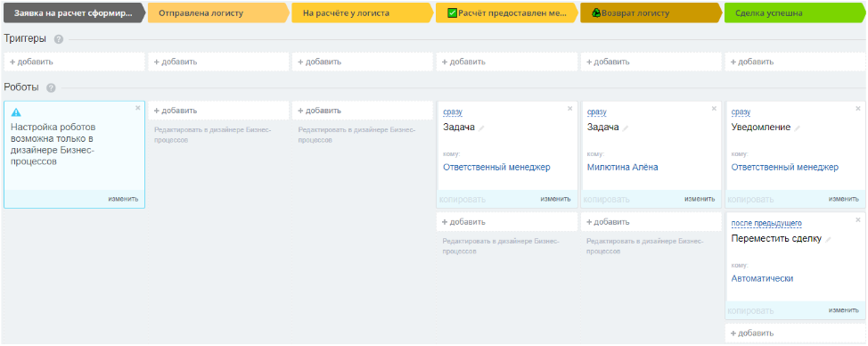This screenshot has height=346, width=868.
Task: Edit name pencil on Уведомление robot
Action: [x=798, y=128]
